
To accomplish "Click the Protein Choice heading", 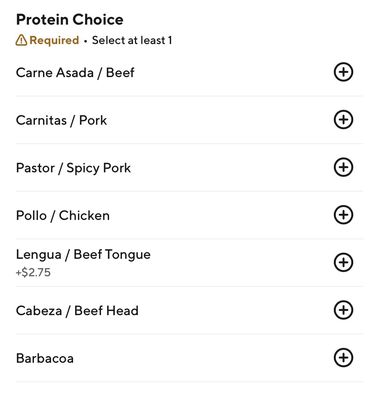I will tap(70, 20).
